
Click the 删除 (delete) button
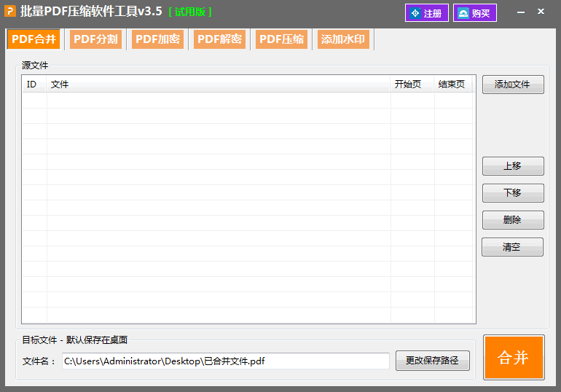[513, 220]
